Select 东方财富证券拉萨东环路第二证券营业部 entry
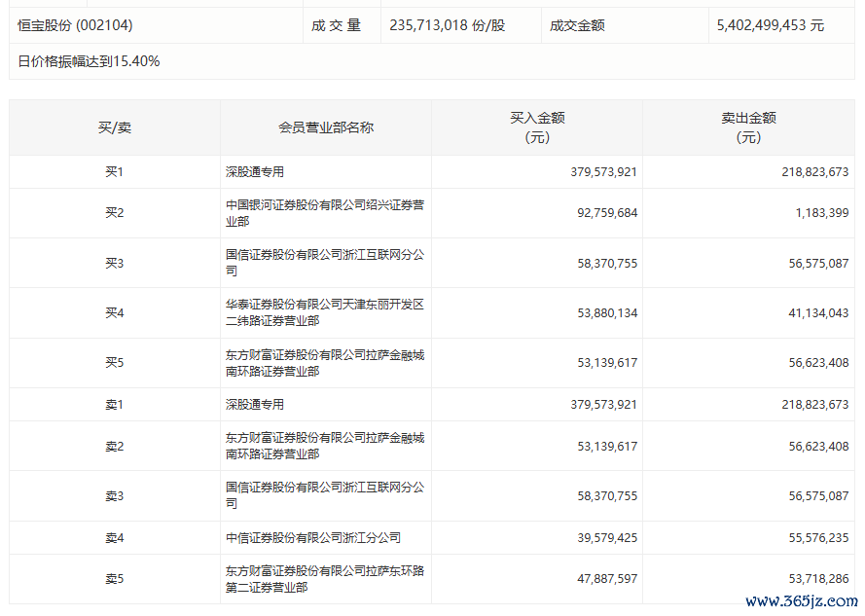The height and width of the screenshot is (616, 865). (x=325, y=579)
